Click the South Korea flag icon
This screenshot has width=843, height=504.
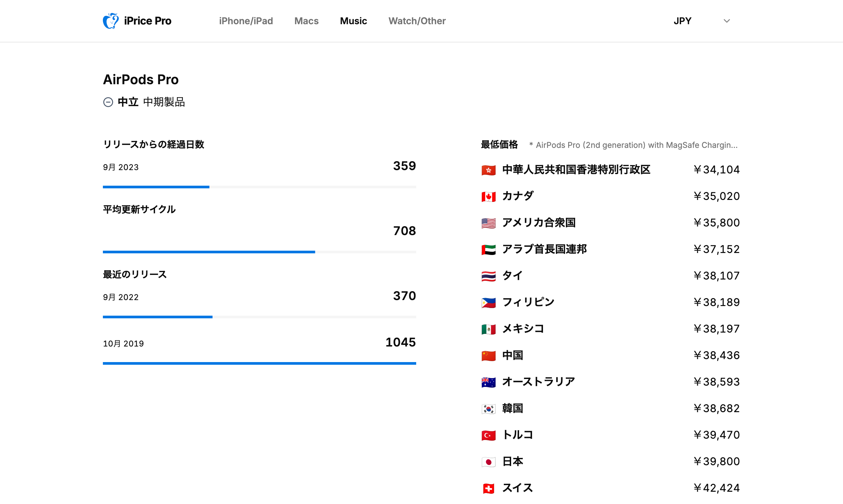[x=488, y=409]
